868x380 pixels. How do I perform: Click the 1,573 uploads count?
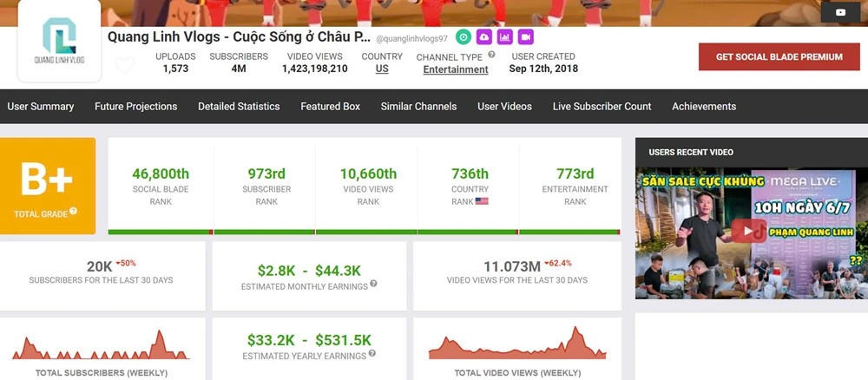click(175, 69)
